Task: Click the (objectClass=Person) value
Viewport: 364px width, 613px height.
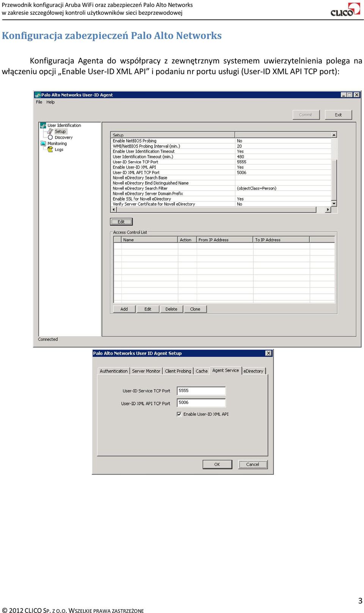Action: pos(257,188)
